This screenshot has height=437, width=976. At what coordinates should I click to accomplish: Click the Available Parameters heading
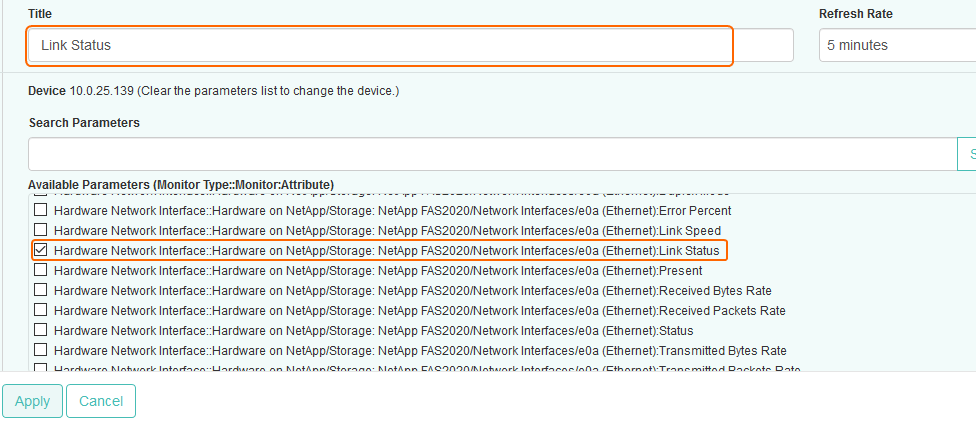click(x=180, y=185)
